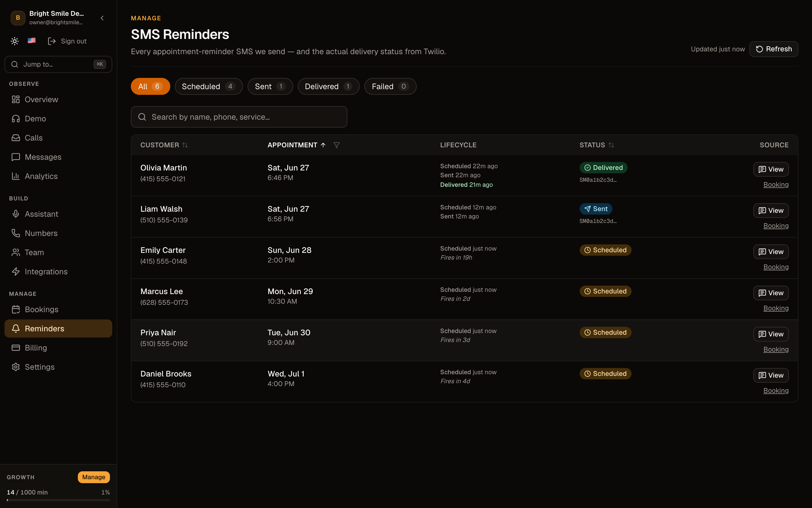Screen dimensions: 812x508
Task: Click the Manage plan button
Action: pos(94,477)
